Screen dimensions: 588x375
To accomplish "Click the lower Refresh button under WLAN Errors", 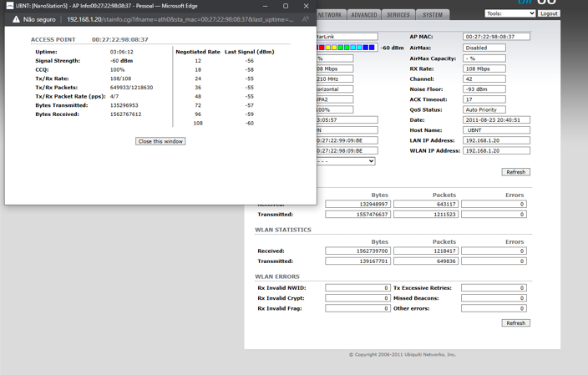I will click(515, 322).
